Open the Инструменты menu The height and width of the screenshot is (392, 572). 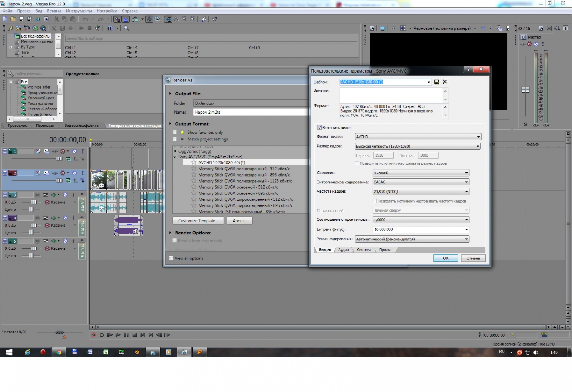pyautogui.click(x=79, y=11)
